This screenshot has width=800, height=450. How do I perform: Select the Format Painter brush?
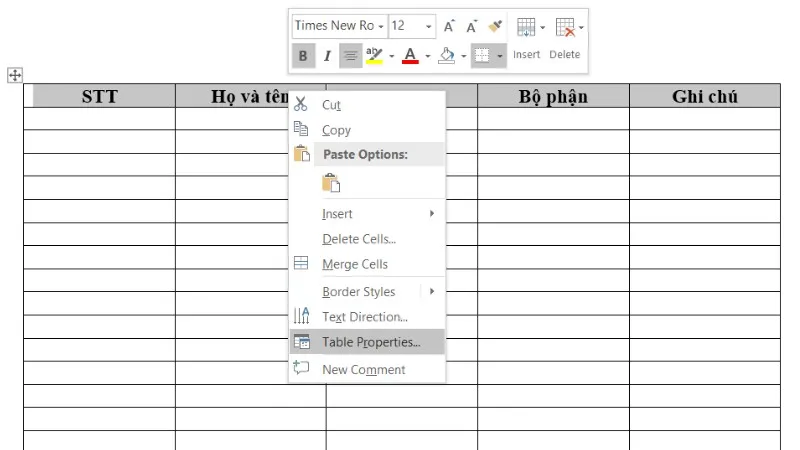point(494,26)
